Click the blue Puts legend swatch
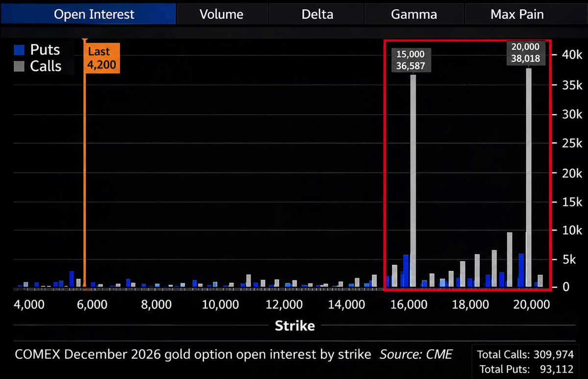The height and width of the screenshot is (379, 588). click(x=19, y=50)
